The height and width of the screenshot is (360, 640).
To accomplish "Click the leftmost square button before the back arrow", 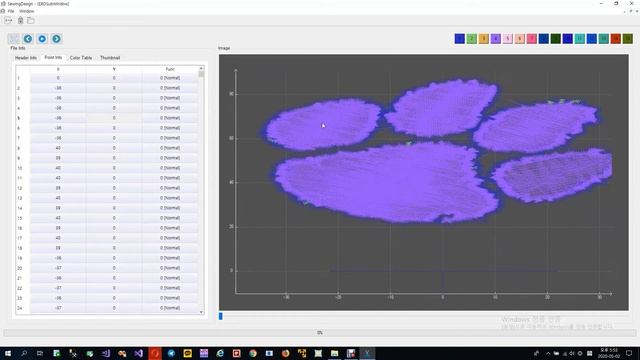I will click(x=13, y=39).
